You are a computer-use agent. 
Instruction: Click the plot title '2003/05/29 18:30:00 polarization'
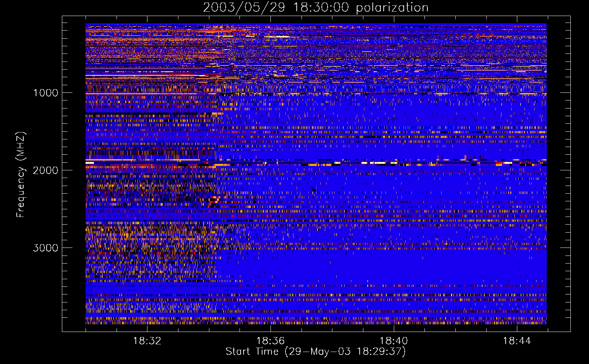316,8
